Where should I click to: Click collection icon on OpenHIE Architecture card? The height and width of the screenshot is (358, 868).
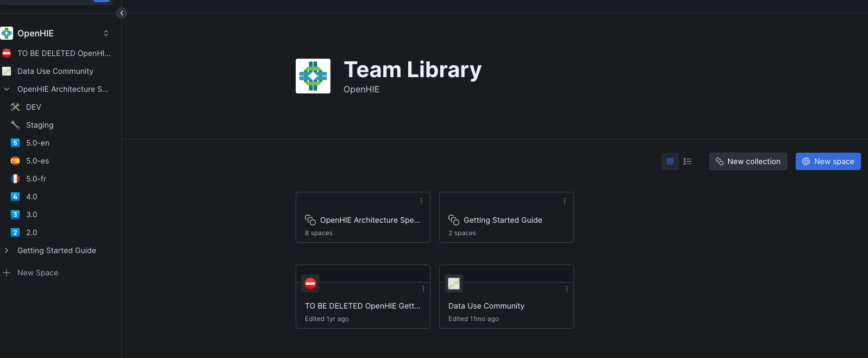[x=310, y=220]
